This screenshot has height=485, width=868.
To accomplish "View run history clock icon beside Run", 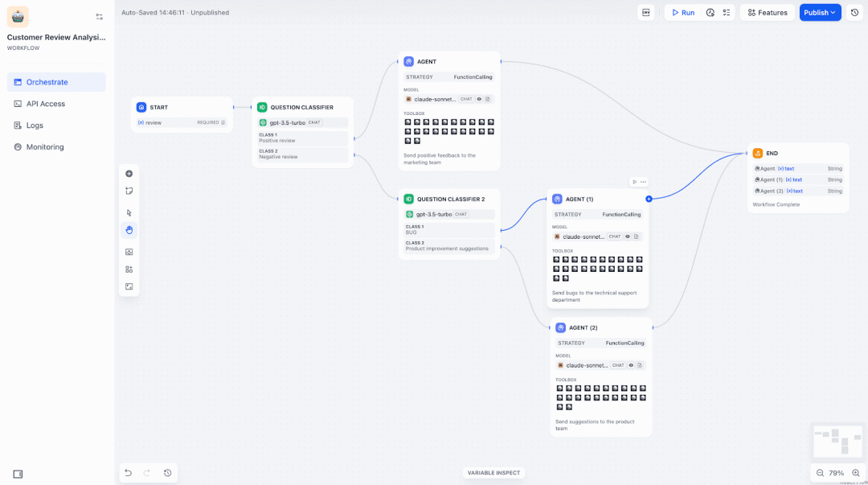I will [x=710, y=12].
